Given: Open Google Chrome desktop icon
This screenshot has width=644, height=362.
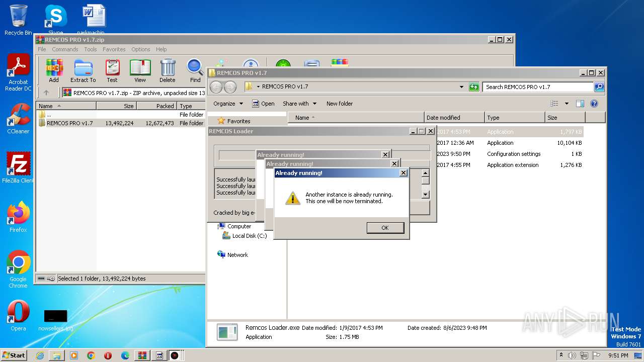Looking at the screenshot, I should [x=18, y=269].
